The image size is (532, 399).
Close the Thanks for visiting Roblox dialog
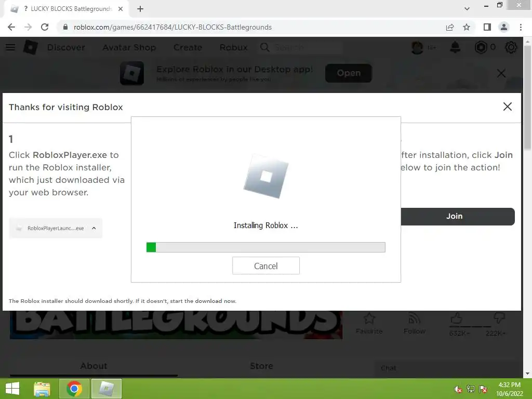point(507,107)
